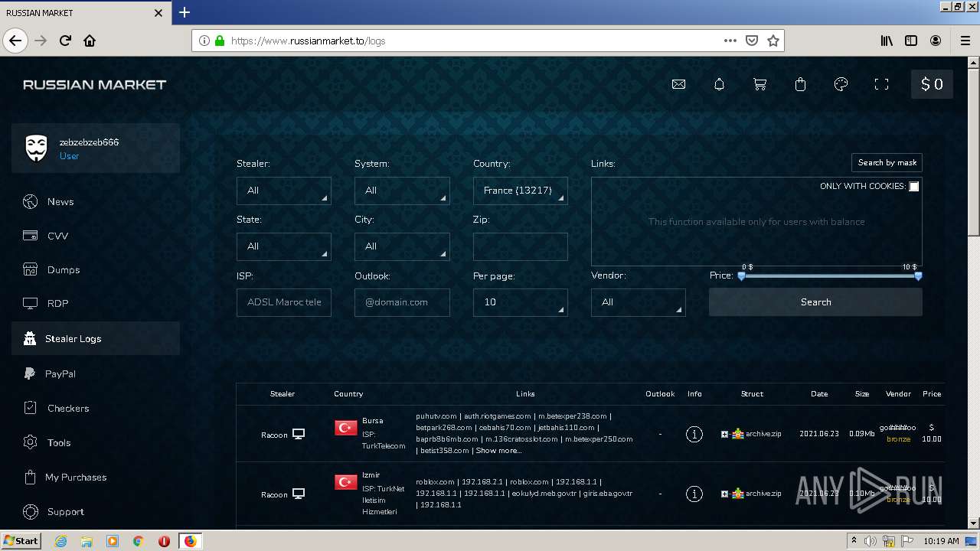Show the Firefox sidebars icon

click(x=911, y=41)
